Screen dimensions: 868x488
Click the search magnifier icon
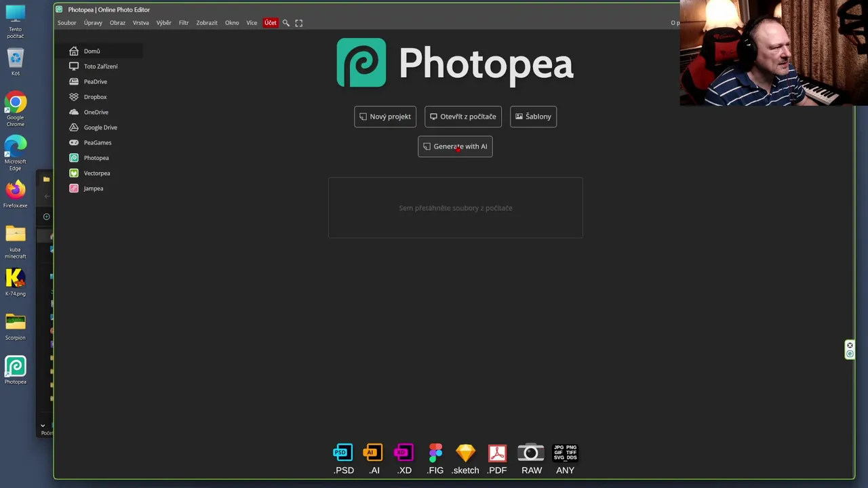[286, 23]
